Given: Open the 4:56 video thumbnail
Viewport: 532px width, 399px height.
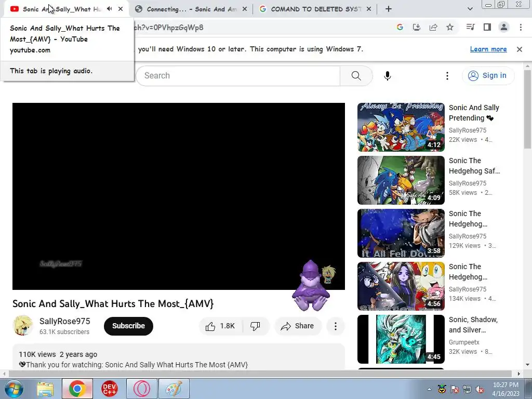Looking at the screenshot, I should (401, 286).
